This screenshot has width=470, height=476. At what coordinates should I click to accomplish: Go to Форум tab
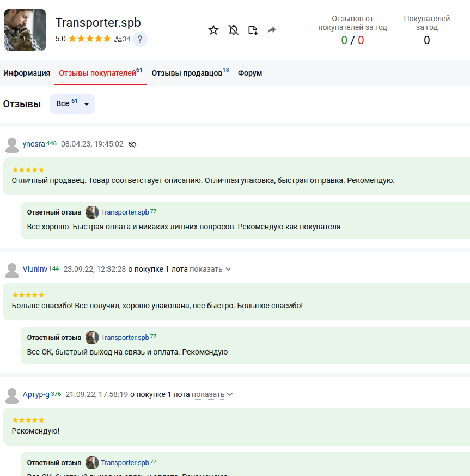[x=250, y=73]
